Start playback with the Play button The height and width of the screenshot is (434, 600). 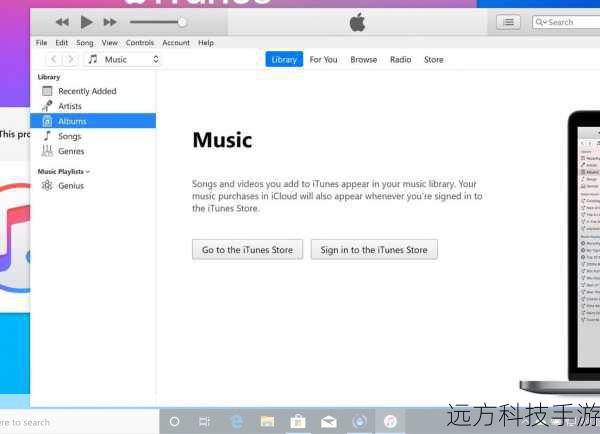(86, 22)
